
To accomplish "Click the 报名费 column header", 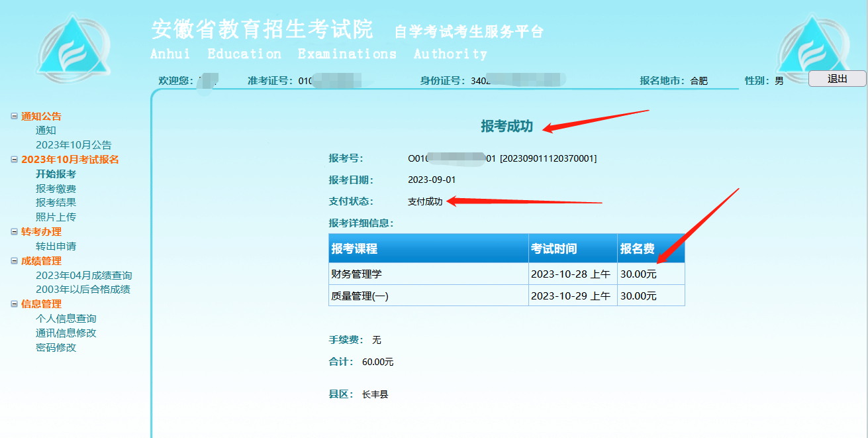I will point(651,248).
